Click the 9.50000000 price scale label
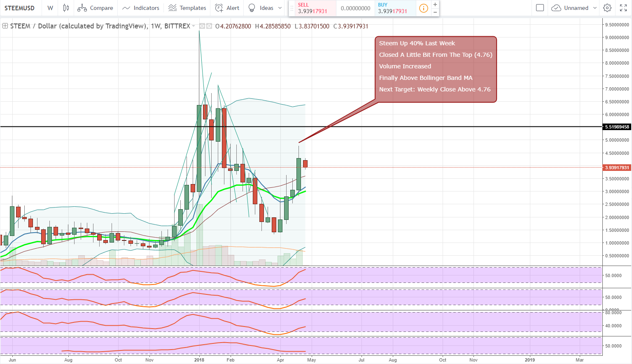 (617, 25)
